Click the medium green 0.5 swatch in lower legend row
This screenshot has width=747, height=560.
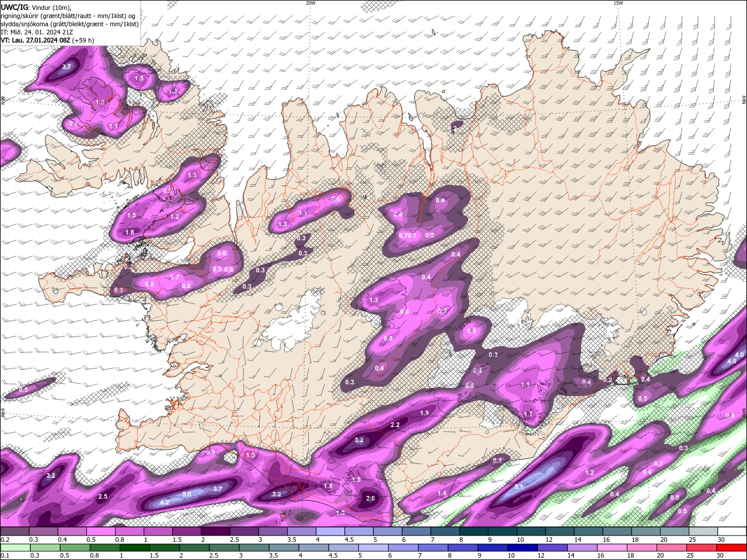[75, 548]
